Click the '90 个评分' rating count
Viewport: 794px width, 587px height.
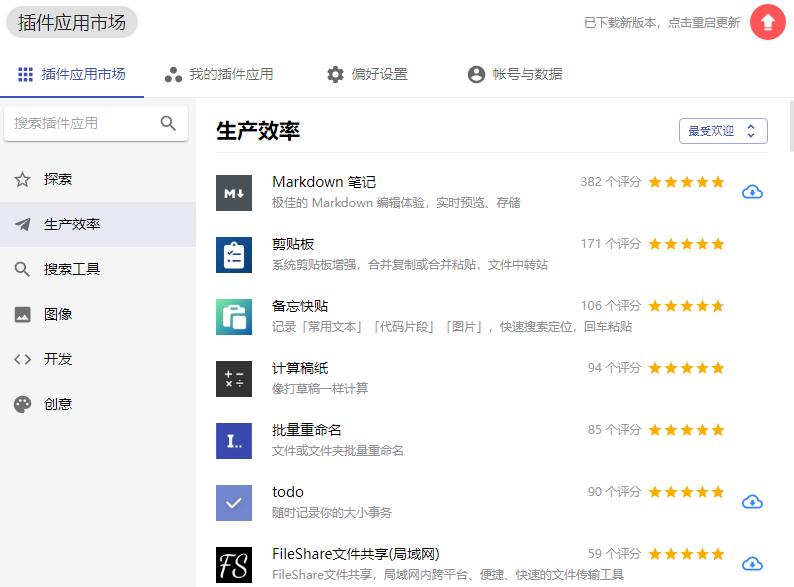[614, 492]
